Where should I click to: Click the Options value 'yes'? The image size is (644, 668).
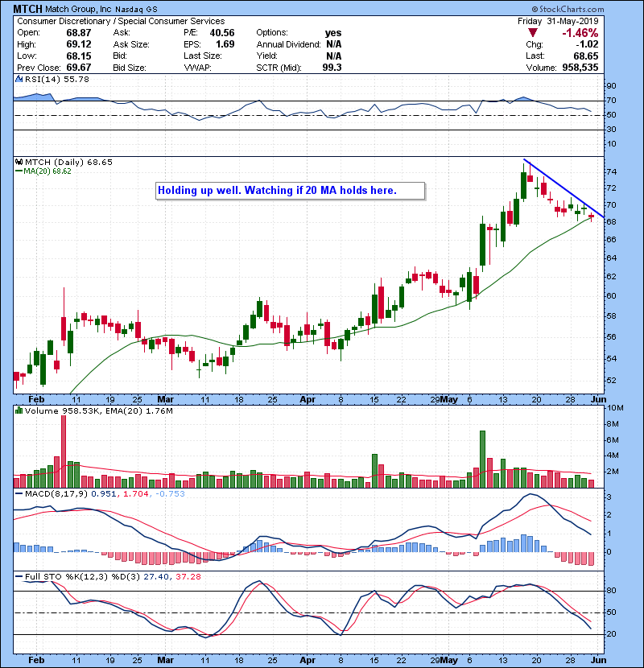(x=333, y=33)
